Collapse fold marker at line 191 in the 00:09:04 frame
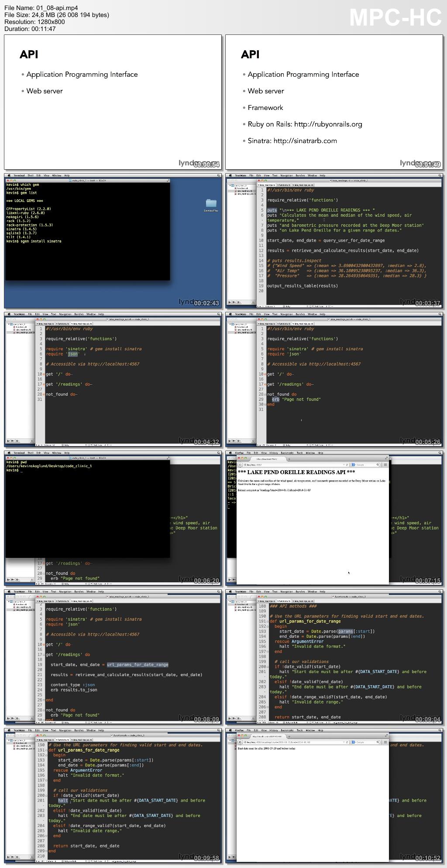The height and width of the screenshot is (868, 447). [x=268, y=622]
